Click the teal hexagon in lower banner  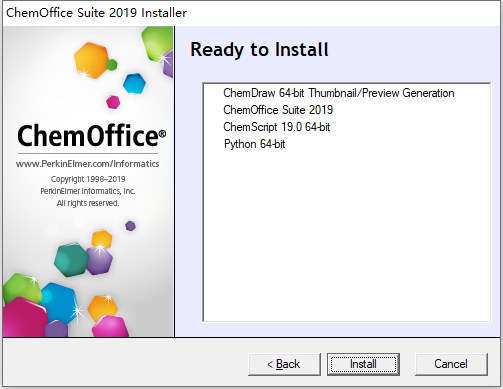(71, 259)
